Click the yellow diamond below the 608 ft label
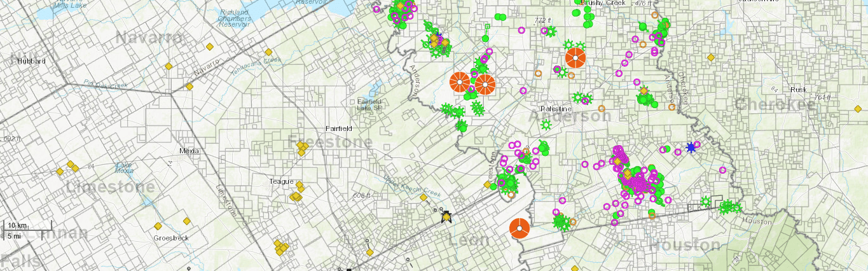This screenshot has width=868, height=271. [369, 253]
